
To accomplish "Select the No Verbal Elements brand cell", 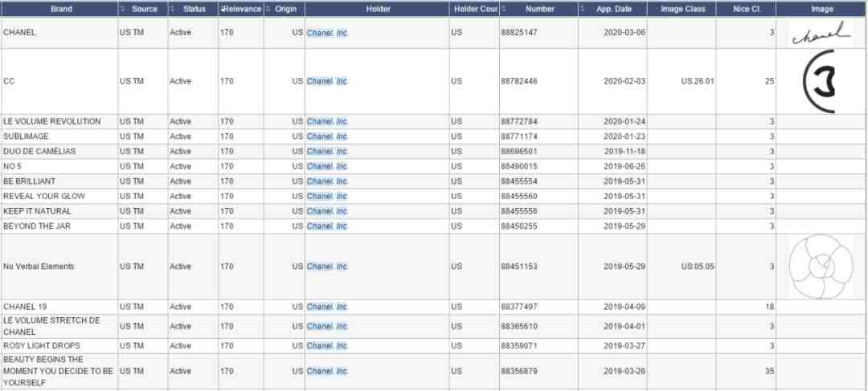I will [x=59, y=267].
